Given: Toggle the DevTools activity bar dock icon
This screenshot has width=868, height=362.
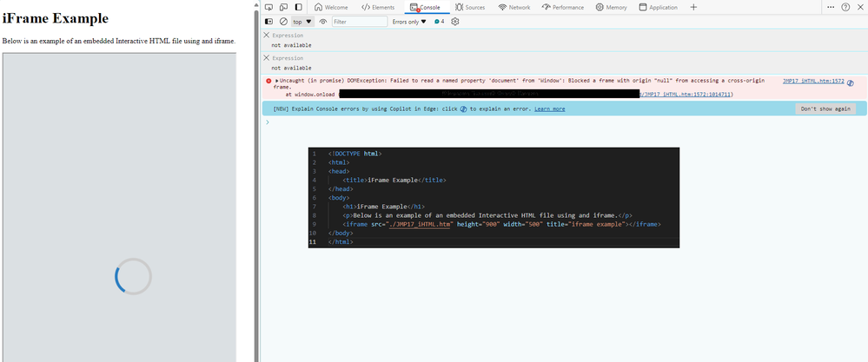Looking at the screenshot, I should [x=298, y=7].
